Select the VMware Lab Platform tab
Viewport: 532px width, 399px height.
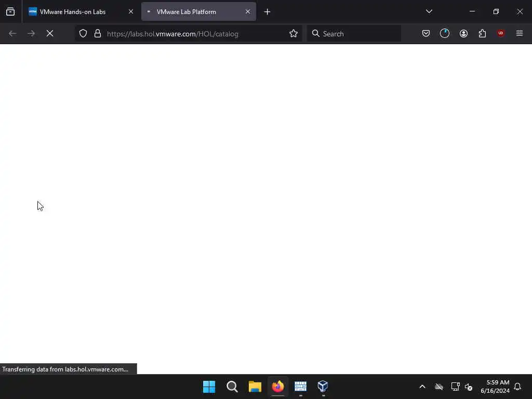[198, 11]
